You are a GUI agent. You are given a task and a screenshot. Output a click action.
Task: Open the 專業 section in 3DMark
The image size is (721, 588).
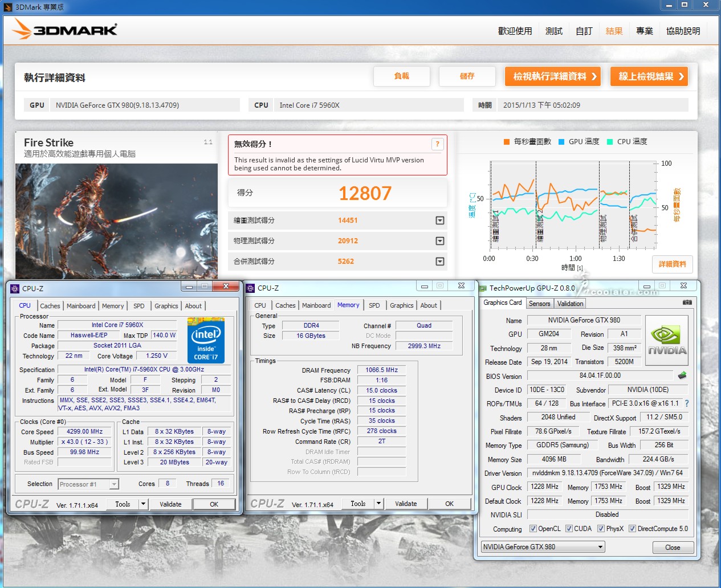click(645, 31)
